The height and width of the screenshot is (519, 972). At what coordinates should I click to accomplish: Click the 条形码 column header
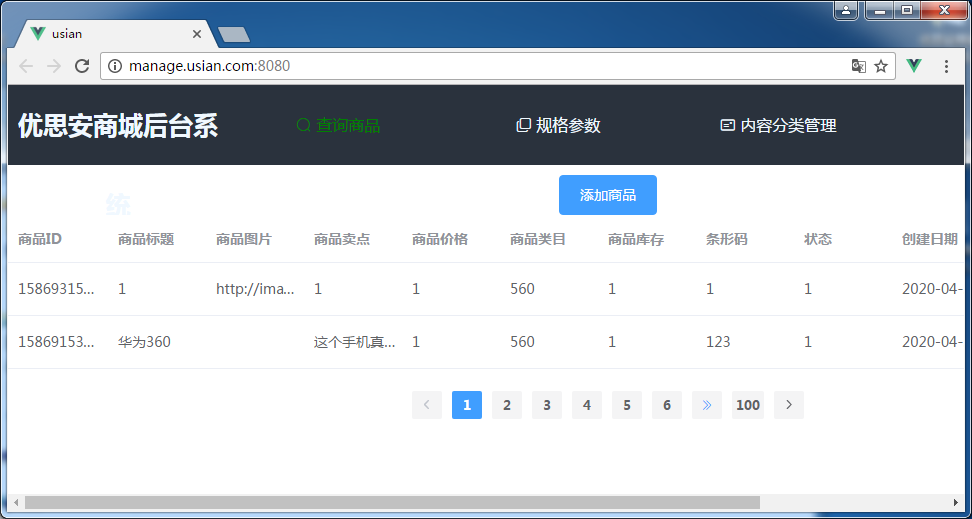(x=727, y=239)
